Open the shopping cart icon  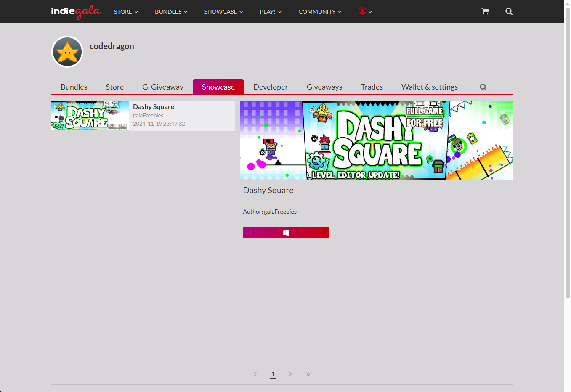(485, 11)
